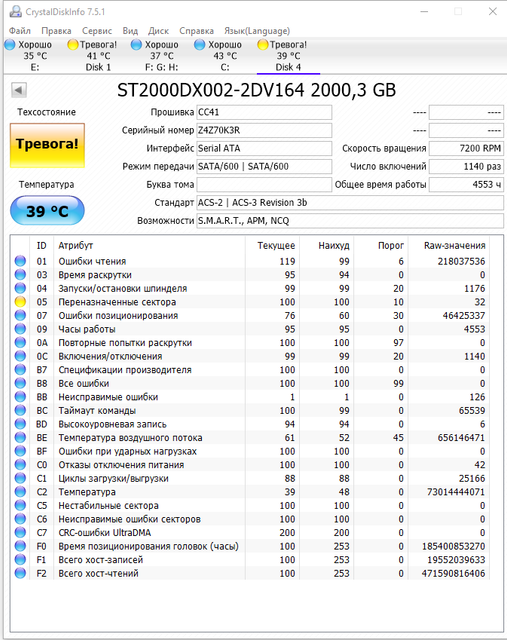
Task: Open the Сервис menu
Action: pos(97,31)
